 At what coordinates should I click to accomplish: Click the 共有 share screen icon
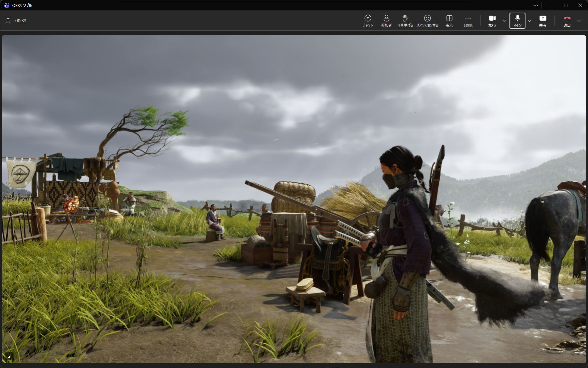[542, 21]
